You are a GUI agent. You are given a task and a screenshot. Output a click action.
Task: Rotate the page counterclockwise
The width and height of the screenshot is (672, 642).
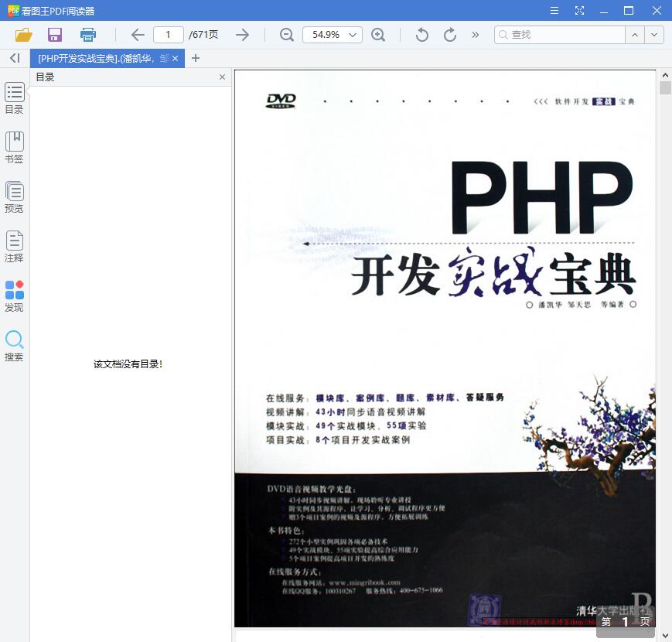(x=421, y=35)
